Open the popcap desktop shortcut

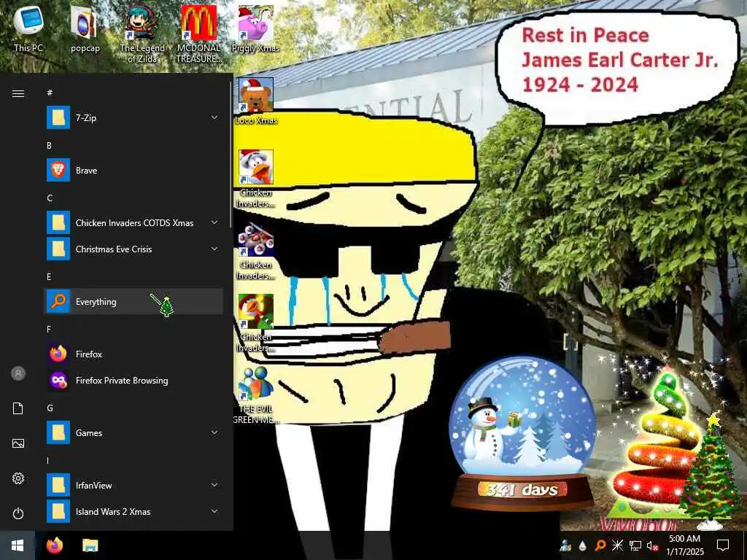pyautogui.click(x=85, y=28)
